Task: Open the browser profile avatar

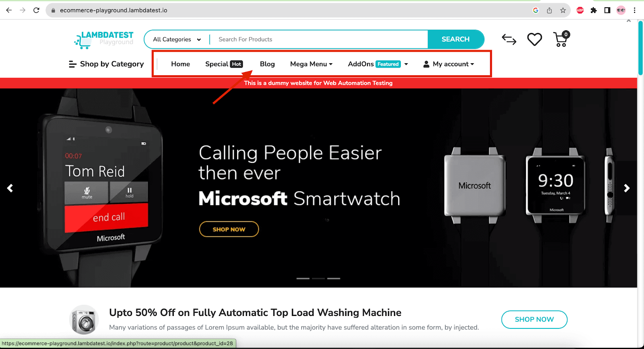Action: coord(621,10)
